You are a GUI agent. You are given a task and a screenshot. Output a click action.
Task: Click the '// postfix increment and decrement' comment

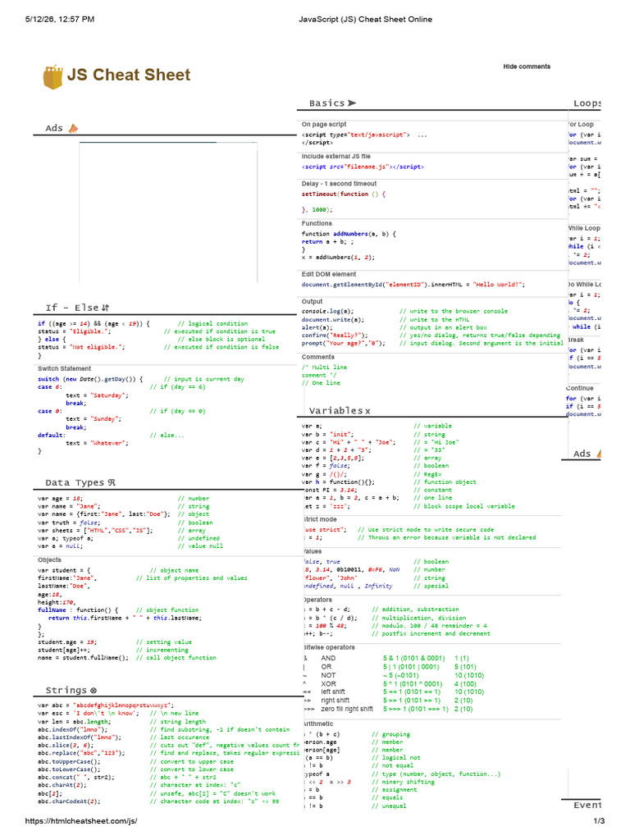(431, 634)
